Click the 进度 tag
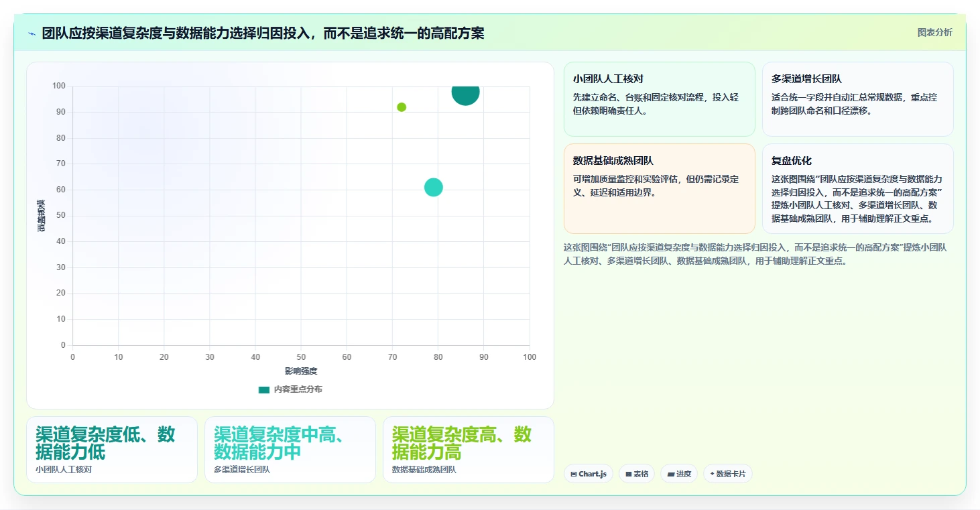 (x=679, y=474)
